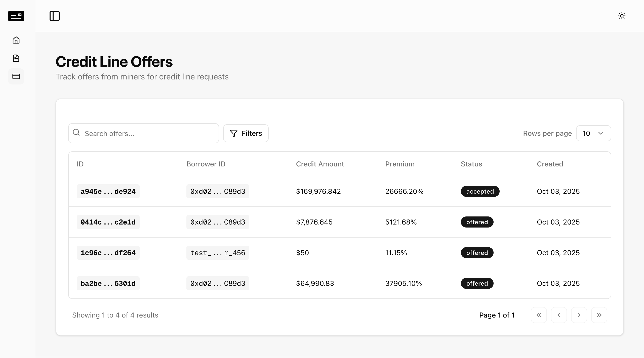Screen dimensions: 644x358
Task: Go to next page button
Action: pos(579,315)
